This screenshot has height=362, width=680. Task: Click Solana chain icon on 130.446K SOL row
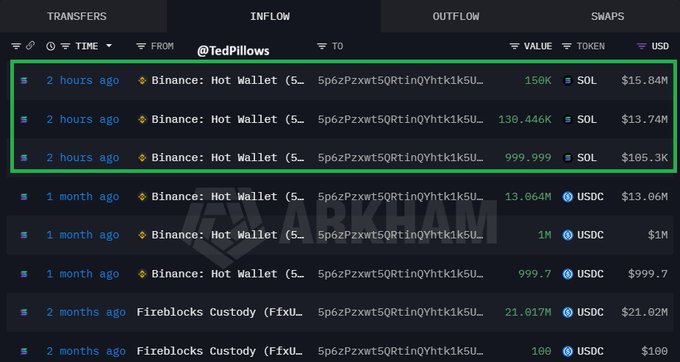(x=24, y=119)
